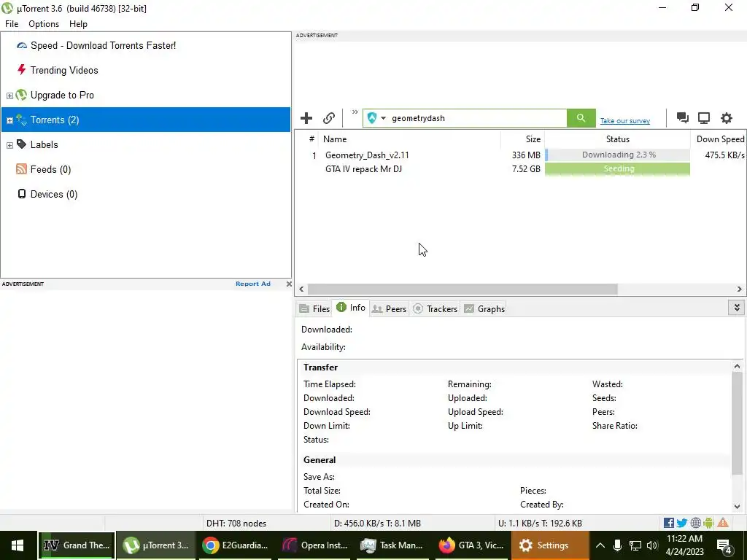Click the Upgrade to Pro uTorrent icon
Viewport: 747px width, 560px height.
pyautogui.click(x=21, y=95)
